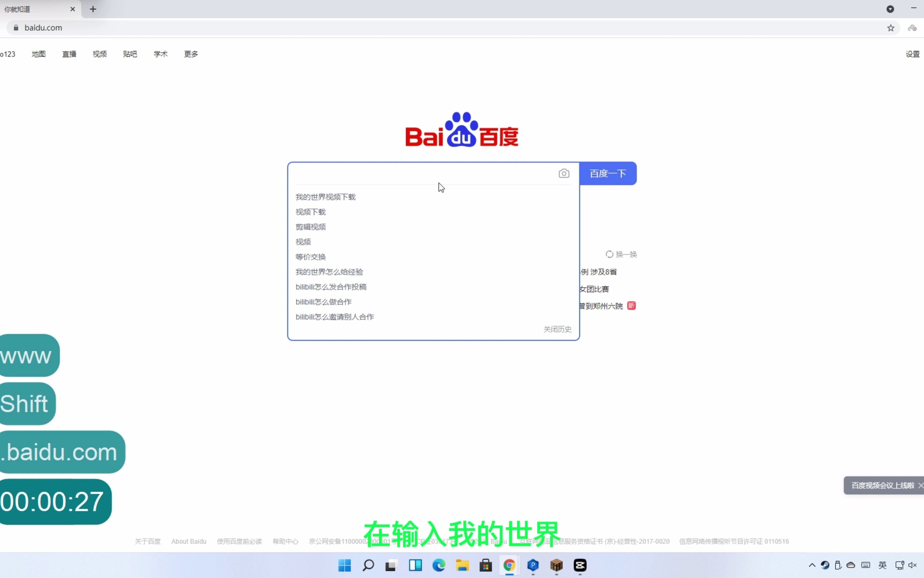Open File Explorer from the taskbar
Screen dimensions: 924x578
pyautogui.click(x=462, y=565)
